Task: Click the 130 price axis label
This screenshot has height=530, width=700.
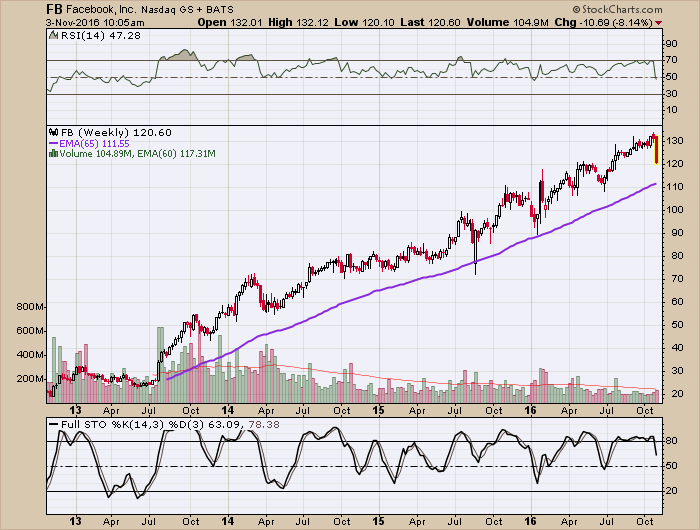Action: (675, 141)
